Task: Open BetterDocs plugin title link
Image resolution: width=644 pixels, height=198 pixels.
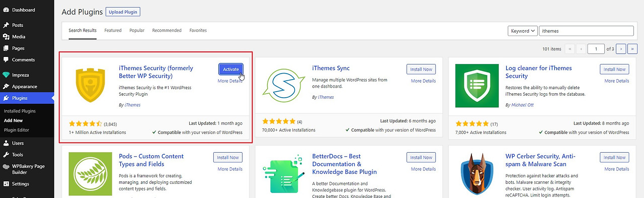Action: [345, 164]
